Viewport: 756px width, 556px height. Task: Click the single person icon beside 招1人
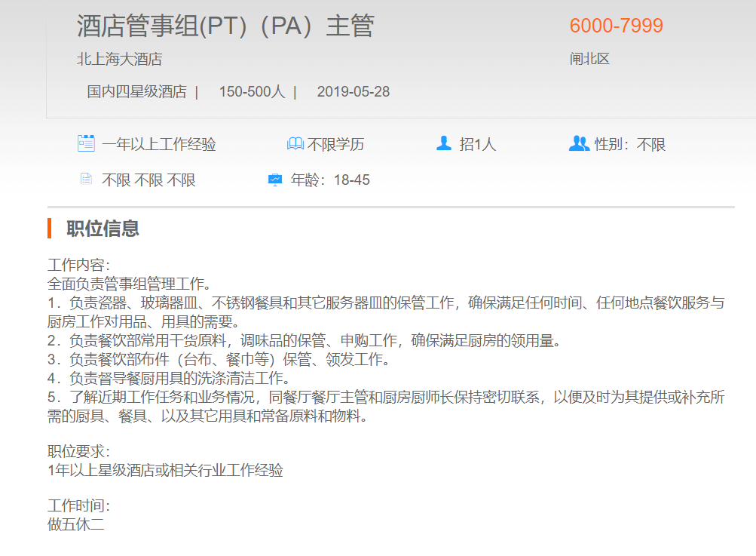pyautogui.click(x=444, y=143)
